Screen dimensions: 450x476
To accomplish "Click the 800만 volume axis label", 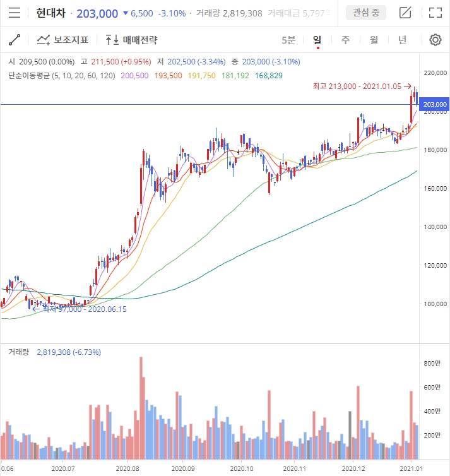I will (432, 363).
